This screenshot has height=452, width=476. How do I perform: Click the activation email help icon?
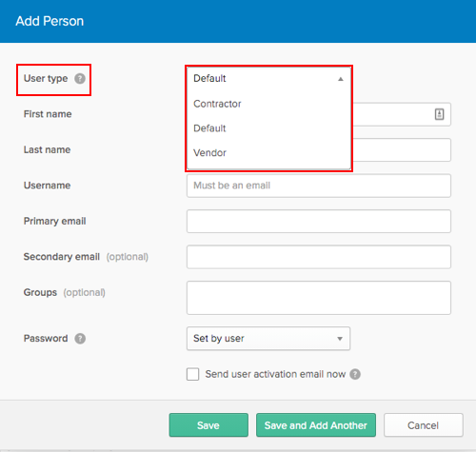coord(355,374)
